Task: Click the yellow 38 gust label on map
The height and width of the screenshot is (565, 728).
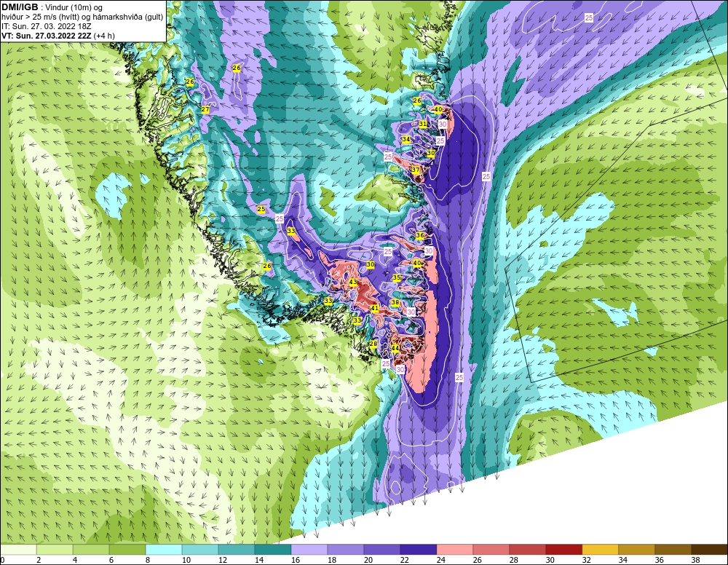Action: coord(395,302)
